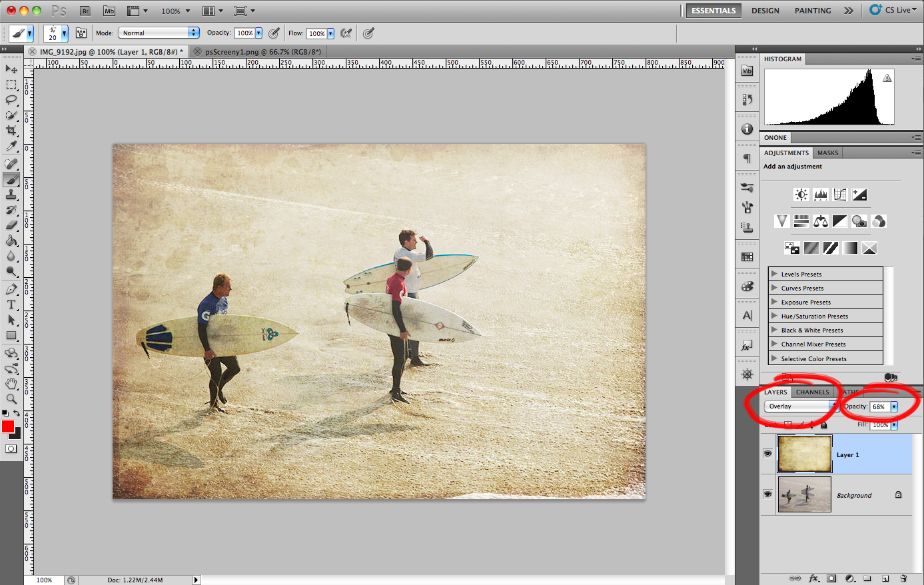Select the Path Selection tool

click(11, 320)
